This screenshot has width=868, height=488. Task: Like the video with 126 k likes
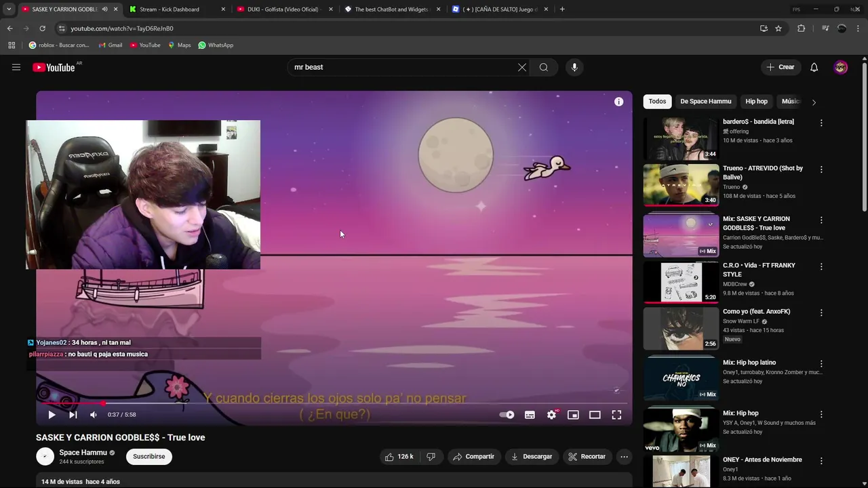pos(399,457)
